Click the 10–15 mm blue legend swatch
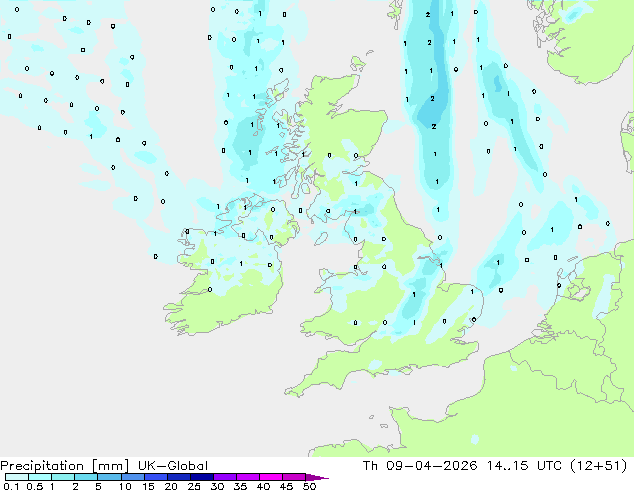Viewport: 634px width, 490px height. click(x=132, y=477)
